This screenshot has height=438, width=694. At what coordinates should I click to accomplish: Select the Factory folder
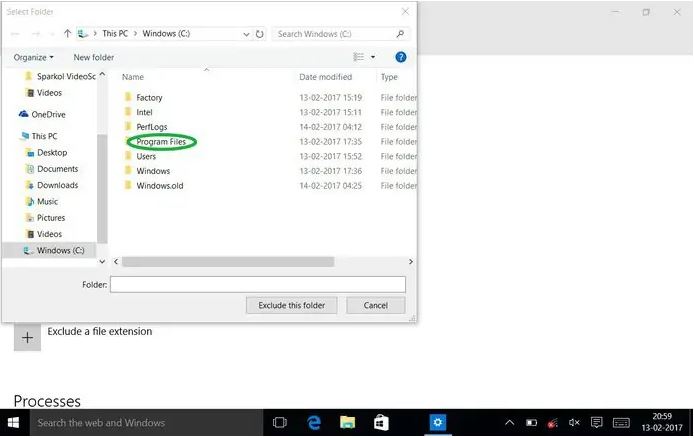click(149, 98)
